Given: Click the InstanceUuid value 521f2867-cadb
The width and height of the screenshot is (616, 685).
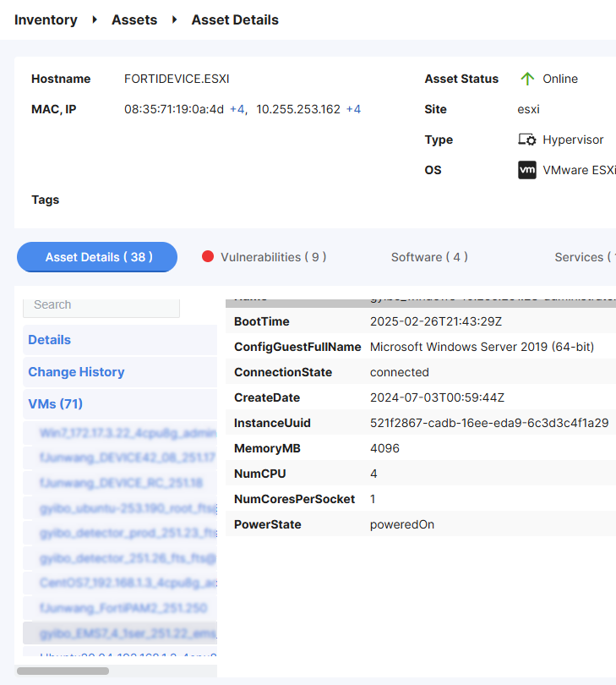Looking at the screenshot, I should 489,423.
